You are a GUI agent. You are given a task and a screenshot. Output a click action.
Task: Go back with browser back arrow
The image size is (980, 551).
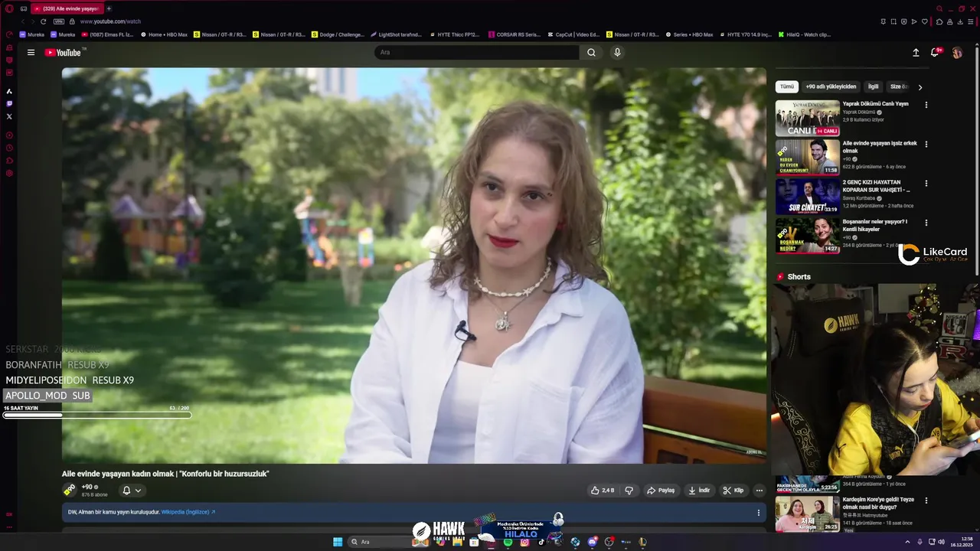pos(22,21)
